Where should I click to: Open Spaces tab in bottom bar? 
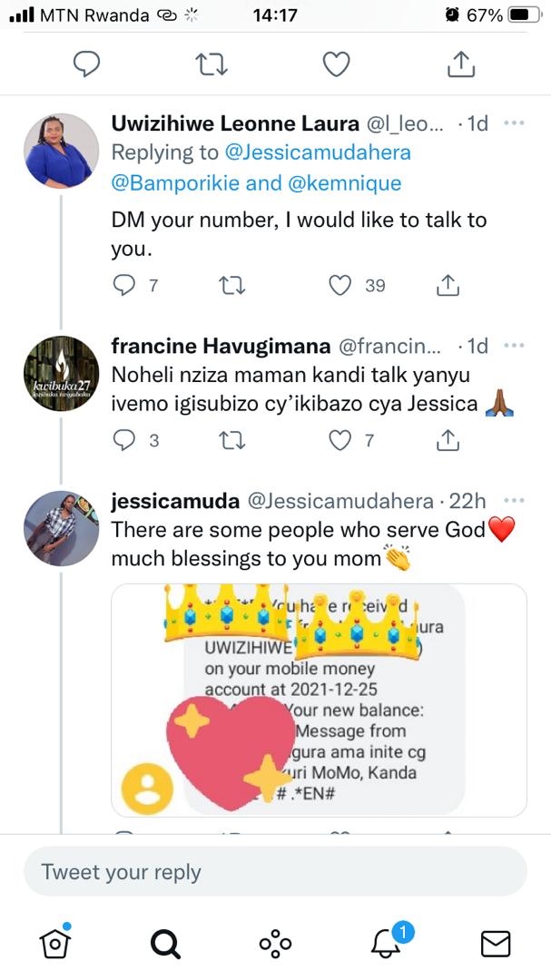[275, 944]
